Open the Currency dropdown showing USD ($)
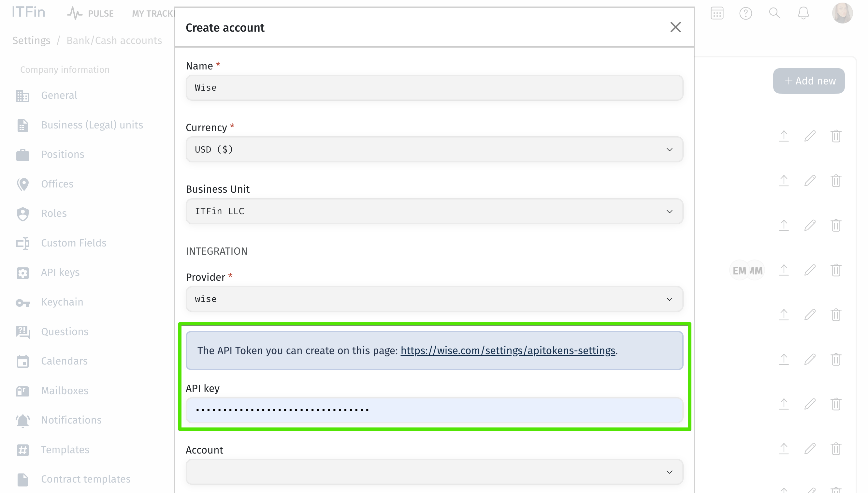Viewport: 868px width, 493px height. (434, 149)
